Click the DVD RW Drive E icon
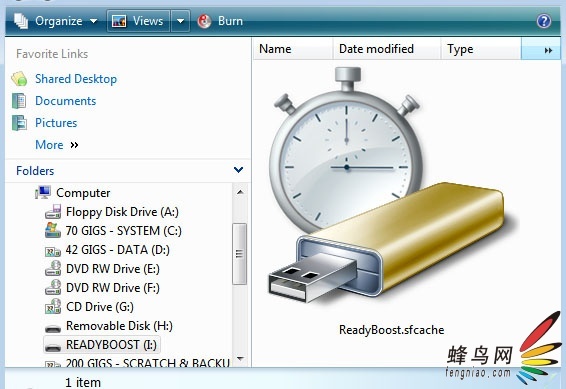The width and height of the screenshot is (566, 389). [53, 268]
